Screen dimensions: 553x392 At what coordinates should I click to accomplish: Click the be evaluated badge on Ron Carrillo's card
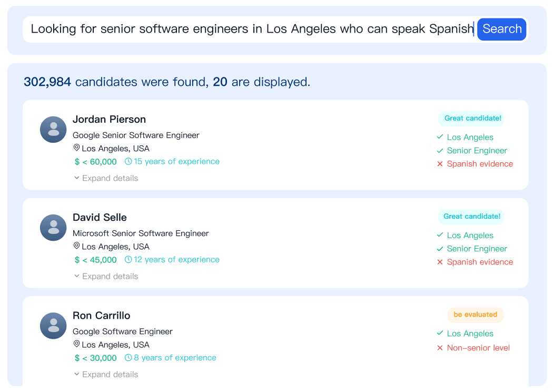tap(476, 315)
